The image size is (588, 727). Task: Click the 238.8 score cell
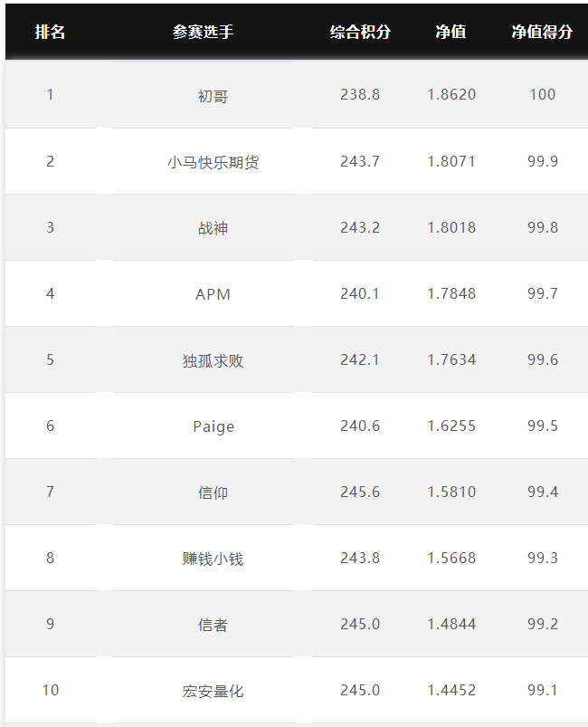360,94
